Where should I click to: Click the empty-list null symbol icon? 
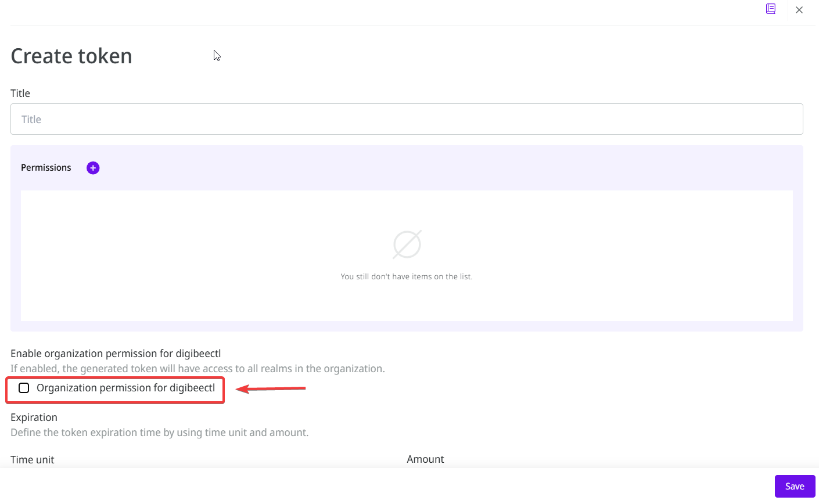[x=407, y=244]
